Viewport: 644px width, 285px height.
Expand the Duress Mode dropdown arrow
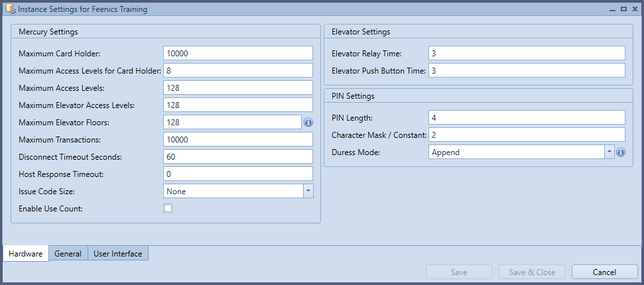pos(610,152)
